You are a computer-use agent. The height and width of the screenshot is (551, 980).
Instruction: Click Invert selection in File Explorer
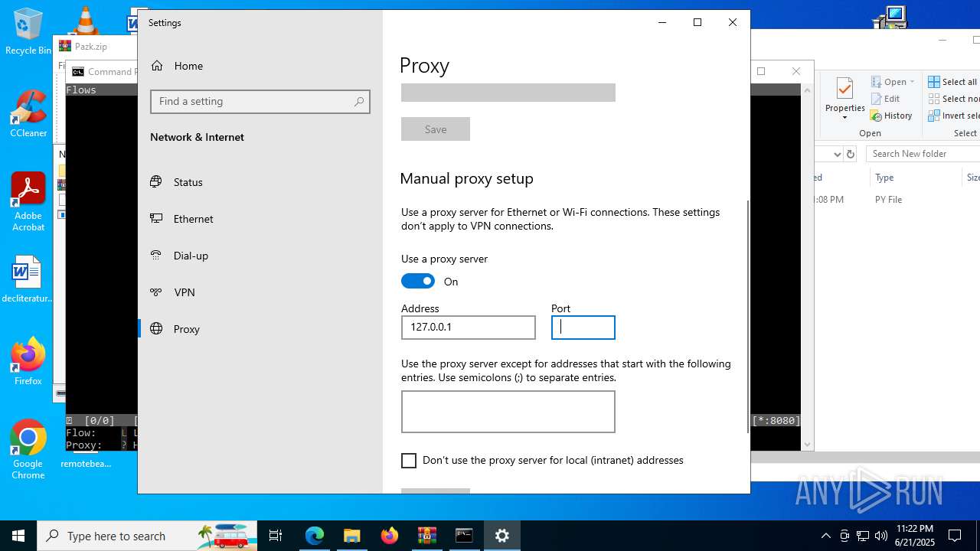(x=954, y=116)
